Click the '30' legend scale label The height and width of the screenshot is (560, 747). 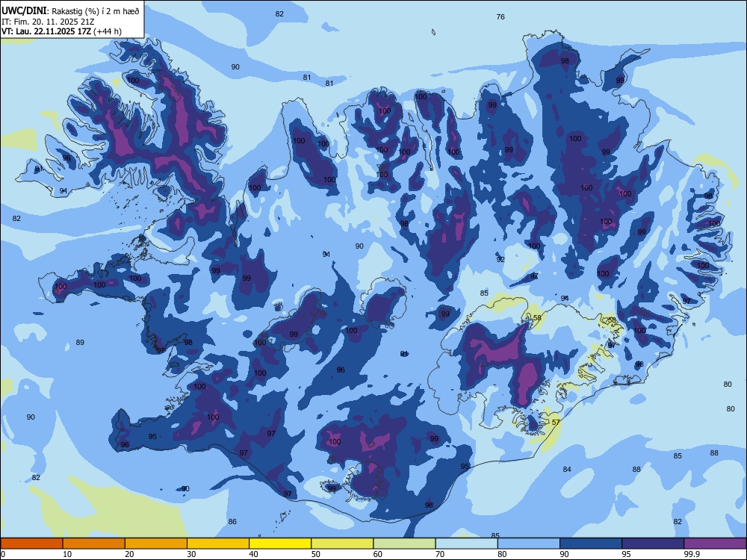pos(191,554)
